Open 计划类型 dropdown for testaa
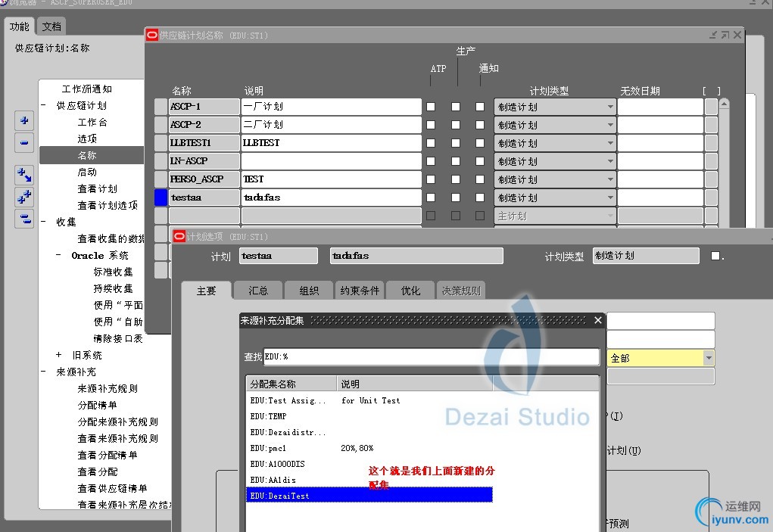The height and width of the screenshot is (532, 773). [609, 198]
